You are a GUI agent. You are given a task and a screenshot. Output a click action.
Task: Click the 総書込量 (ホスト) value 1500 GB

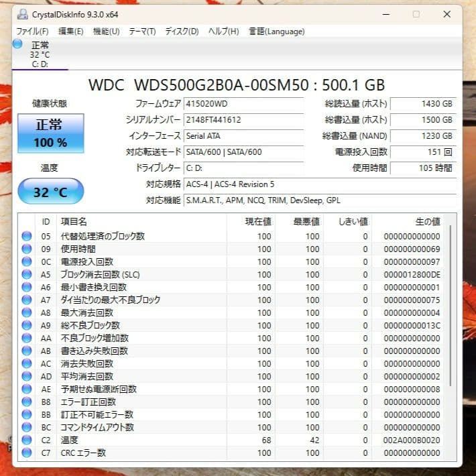[424, 120]
